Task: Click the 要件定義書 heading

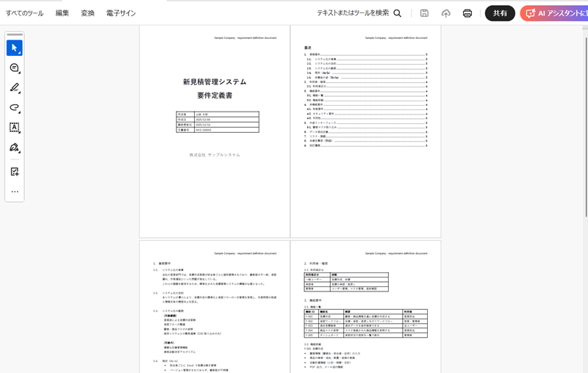Action: [215, 95]
